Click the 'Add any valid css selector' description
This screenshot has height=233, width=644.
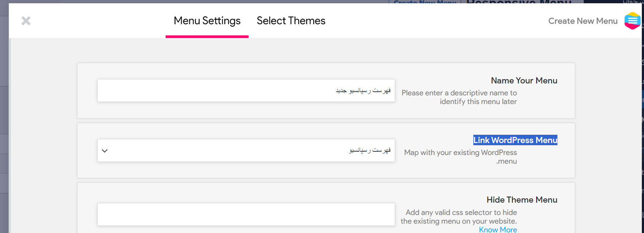coord(459,217)
